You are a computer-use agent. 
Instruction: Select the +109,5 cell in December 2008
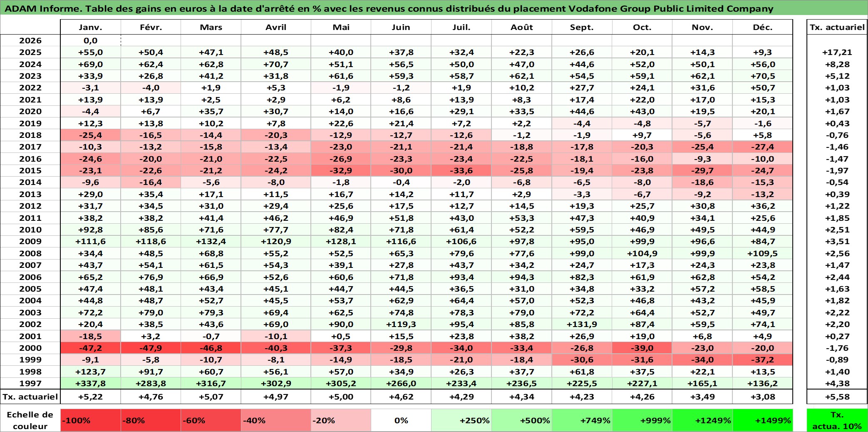[x=763, y=253]
